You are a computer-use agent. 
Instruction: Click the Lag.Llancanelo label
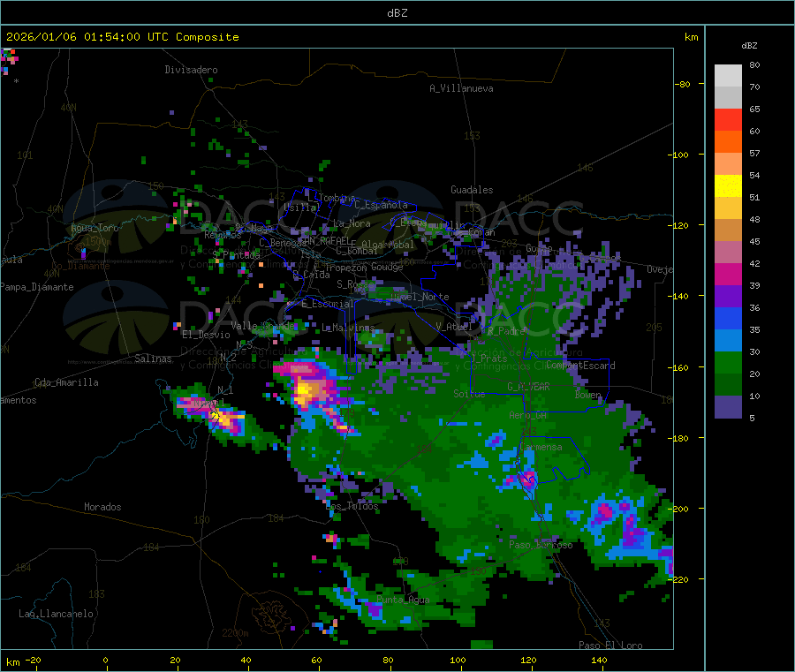coord(56,614)
